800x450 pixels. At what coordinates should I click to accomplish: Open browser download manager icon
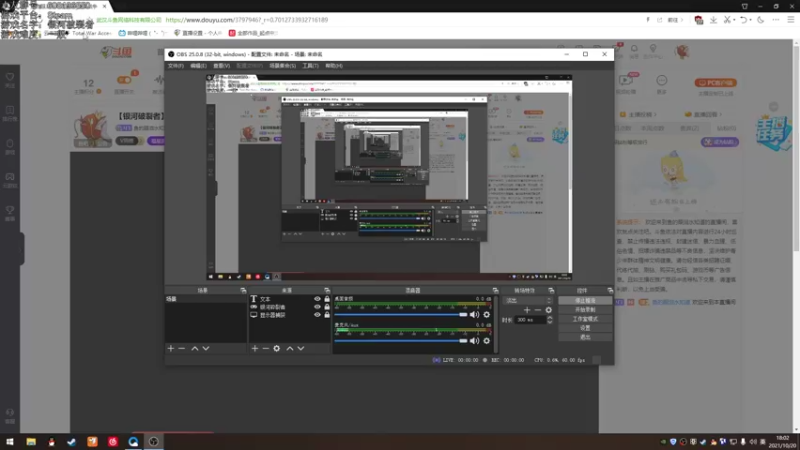tap(713, 20)
